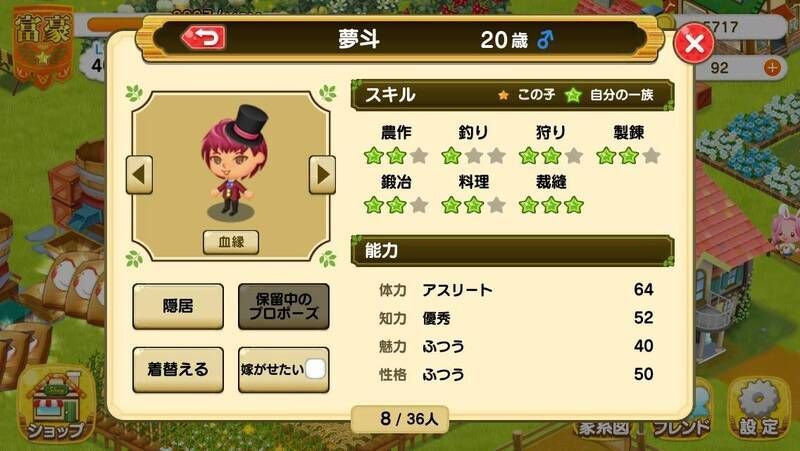Select the 夢斗 character portrait
This screenshot has width=800, height=451.
(x=232, y=163)
